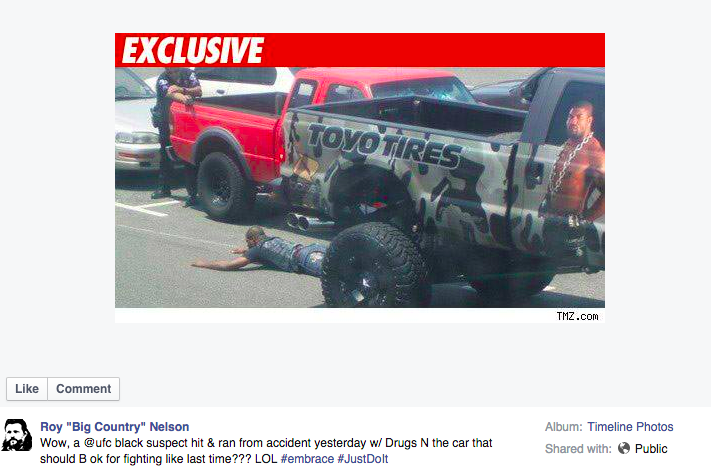Click the "Album:" label text
This screenshot has height=470, width=711.
(x=564, y=427)
